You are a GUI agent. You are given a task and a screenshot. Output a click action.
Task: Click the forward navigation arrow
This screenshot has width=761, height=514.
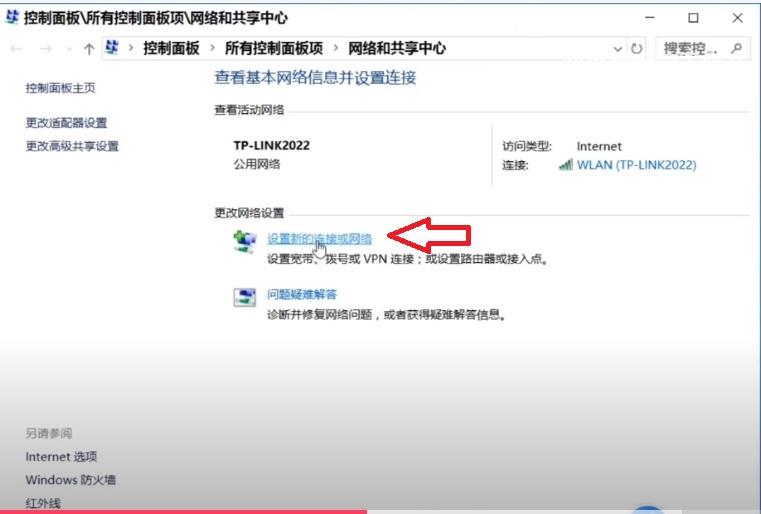pos(45,49)
